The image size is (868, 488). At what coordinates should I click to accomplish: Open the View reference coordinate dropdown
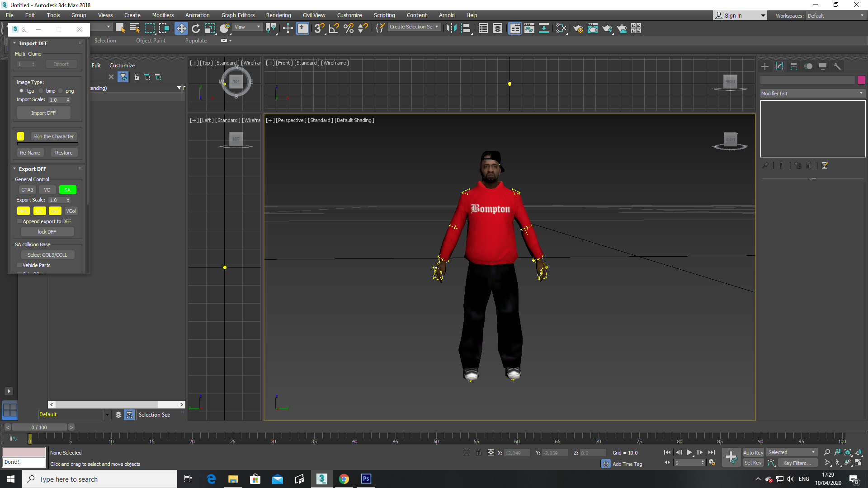coord(247,27)
